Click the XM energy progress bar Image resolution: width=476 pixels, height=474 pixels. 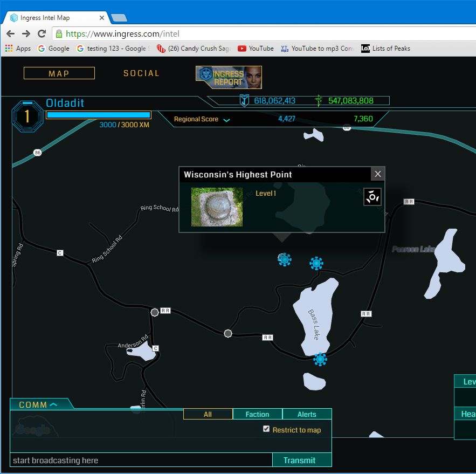click(98, 115)
